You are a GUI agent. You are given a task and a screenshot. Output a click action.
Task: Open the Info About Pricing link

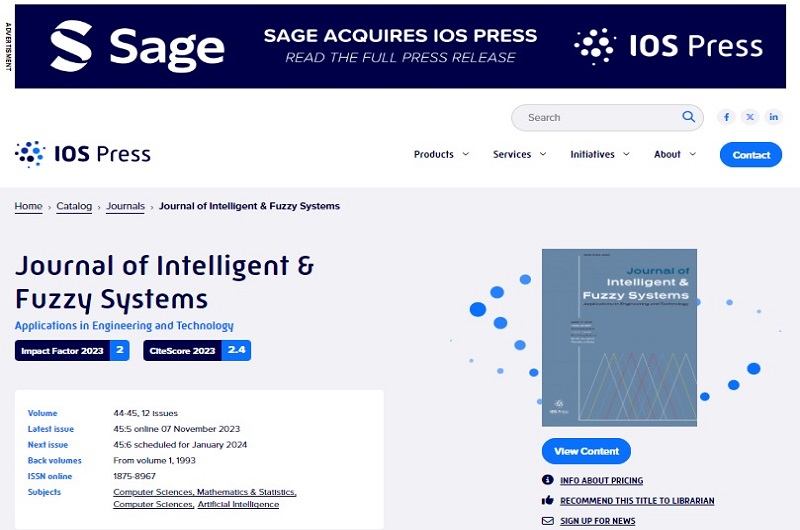pos(602,481)
